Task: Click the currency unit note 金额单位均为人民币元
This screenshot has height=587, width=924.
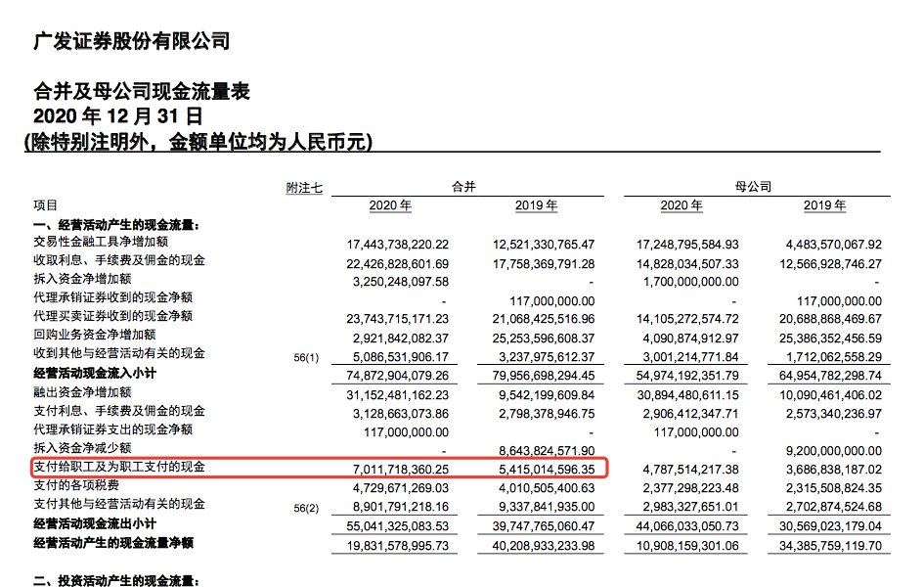Action: click(268, 142)
